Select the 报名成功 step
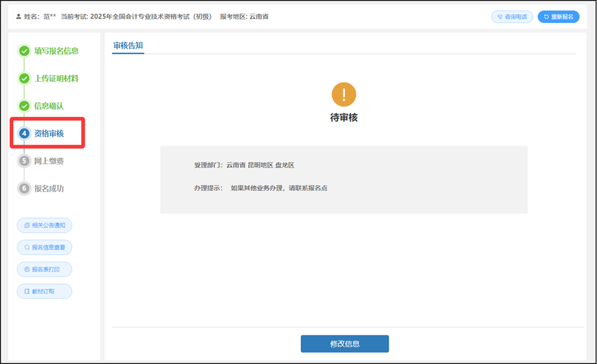 pyautogui.click(x=49, y=188)
